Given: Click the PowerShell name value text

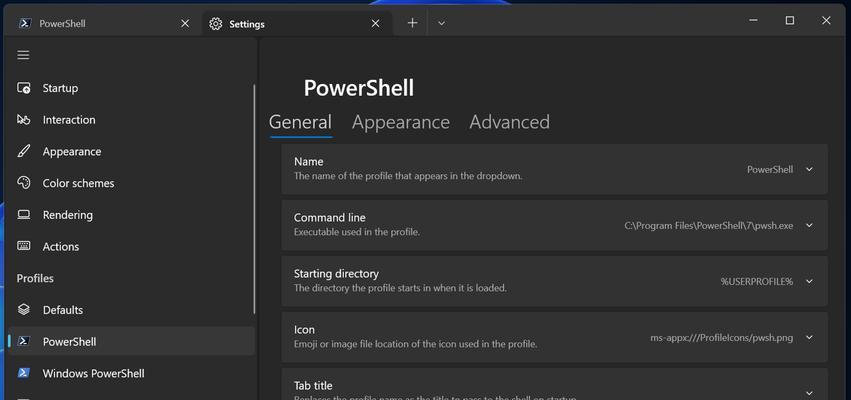Looking at the screenshot, I should pos(770,169).
